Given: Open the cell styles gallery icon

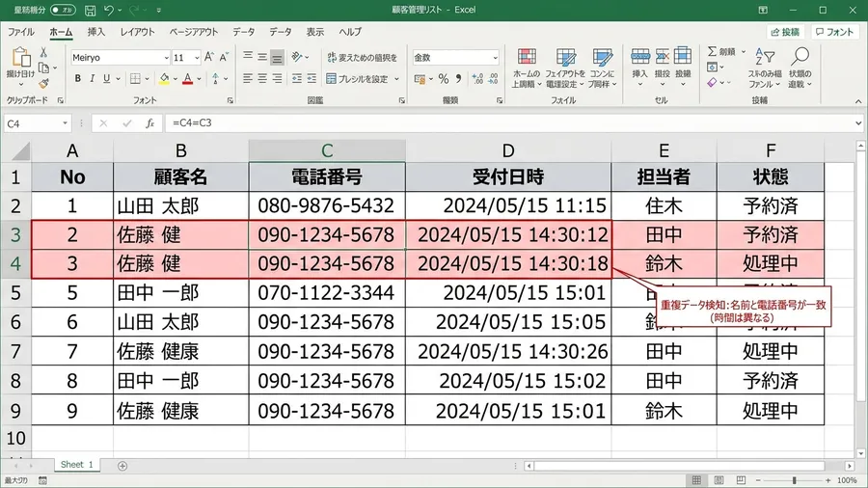Looking at the screenshot, I should click(x=602, y=58).
